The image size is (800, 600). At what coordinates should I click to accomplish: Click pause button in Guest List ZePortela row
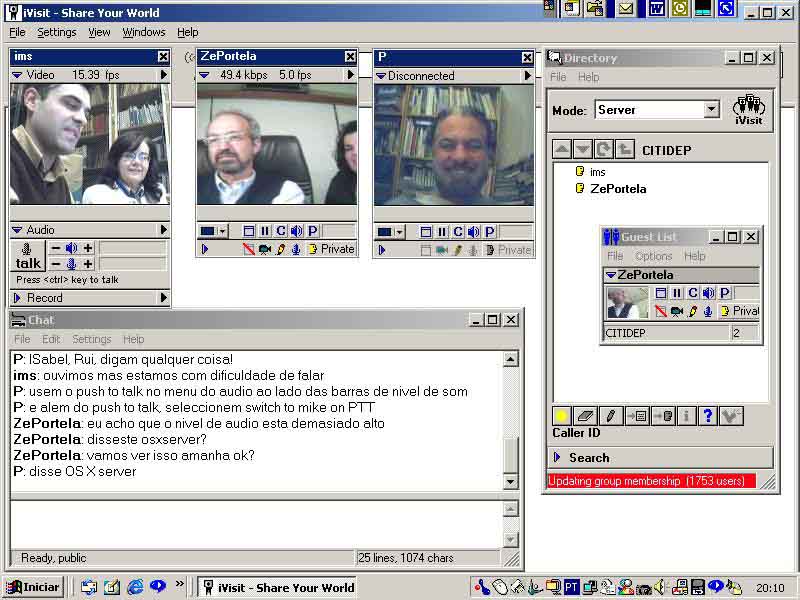677,293
